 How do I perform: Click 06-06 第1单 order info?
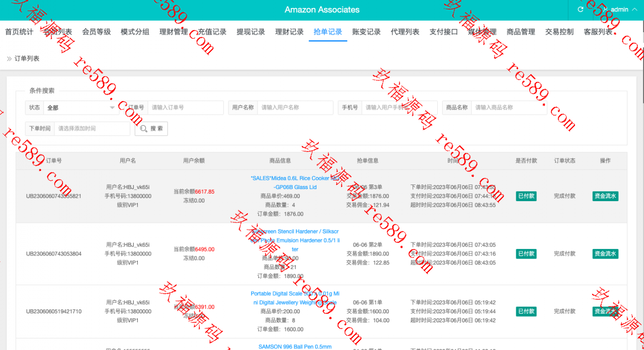point(367,303)
